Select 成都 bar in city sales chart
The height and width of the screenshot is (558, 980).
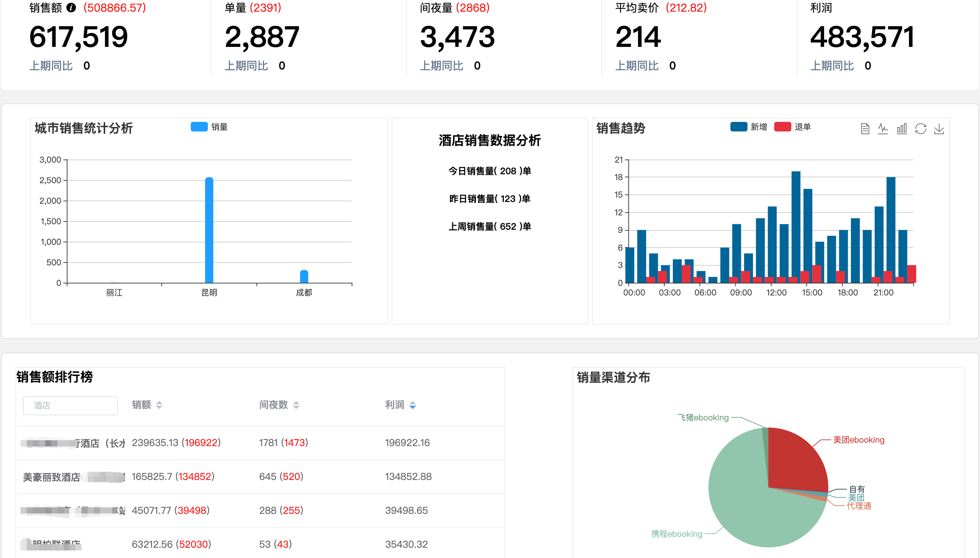[304, 277]
